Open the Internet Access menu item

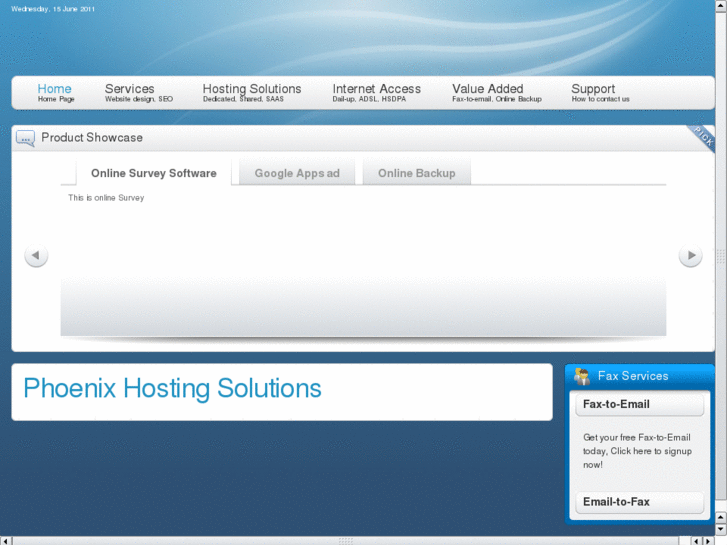(376, 93)
